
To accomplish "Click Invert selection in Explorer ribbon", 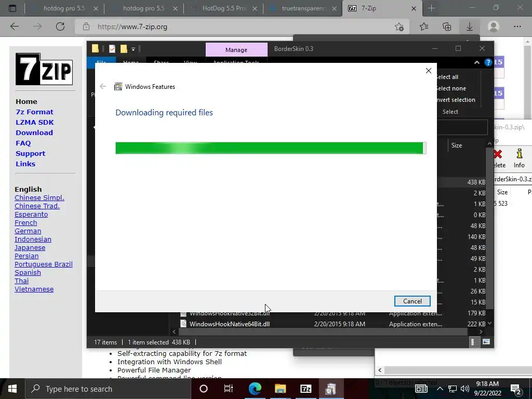I will pos(456,100).
